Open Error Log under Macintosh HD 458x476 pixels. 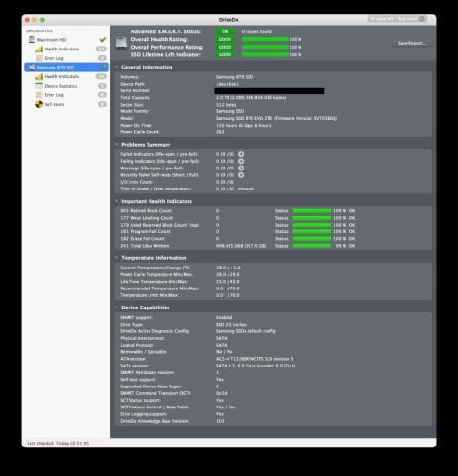[x=53, y=58]
